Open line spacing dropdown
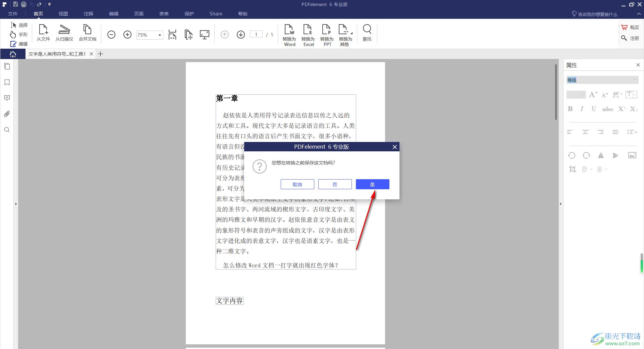 point(632,132)
